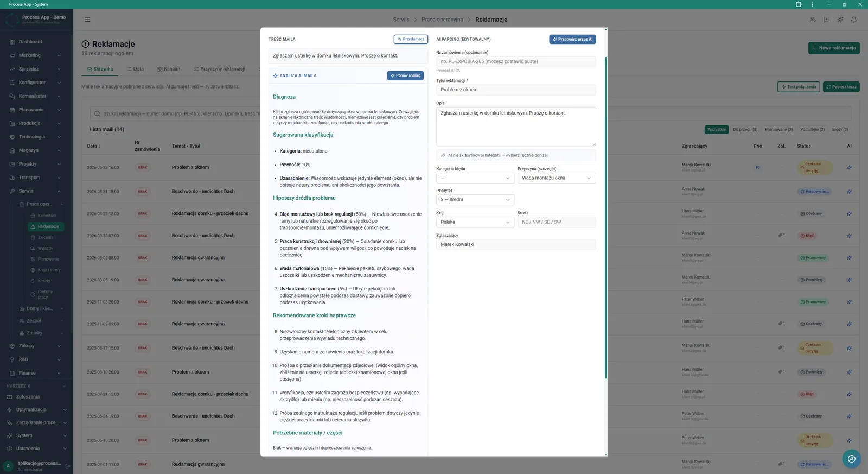
Task: Click the Praca operacyjna breadcrumb link
Action: (442, 20)
